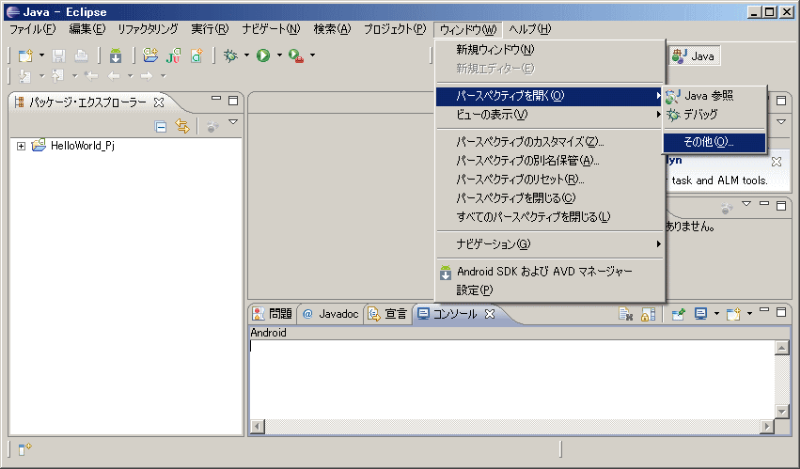
Task: Open the Help menu (ヘルプ)
Action: point(530,29)
